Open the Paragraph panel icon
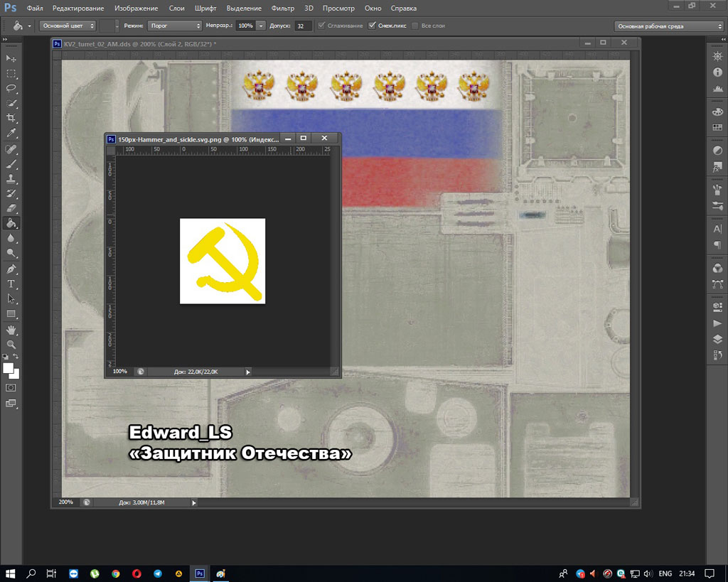Screen dimensions: 728x582 point(717,244)
